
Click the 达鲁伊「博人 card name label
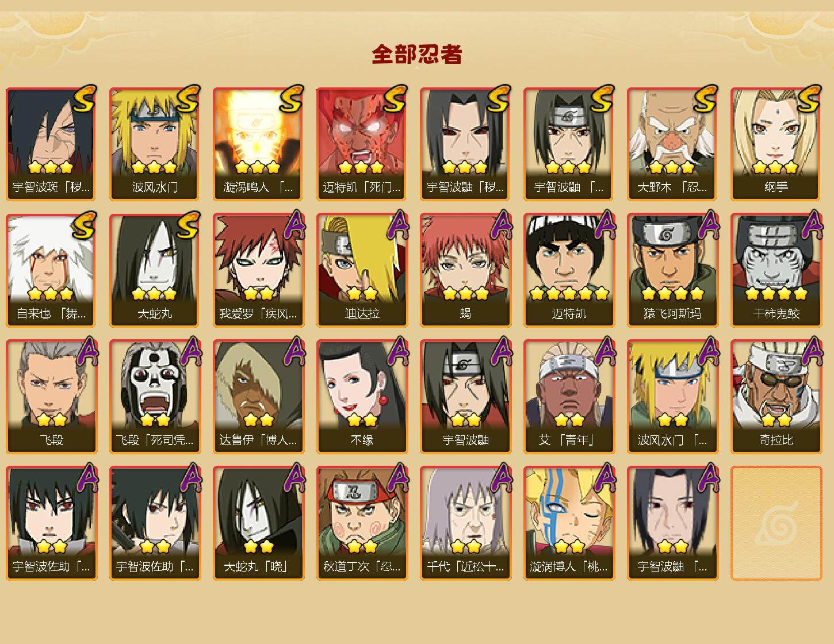258,440
